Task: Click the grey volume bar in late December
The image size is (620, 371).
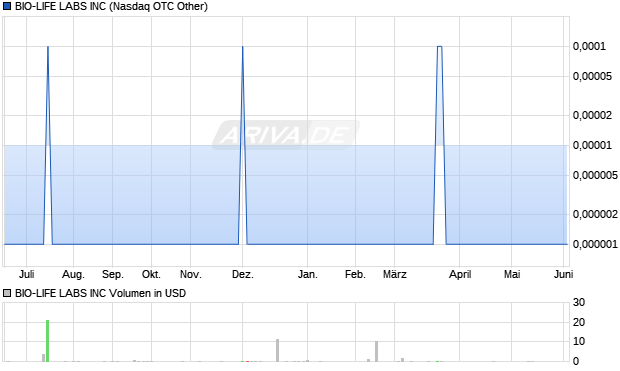Action: [278, 350]
